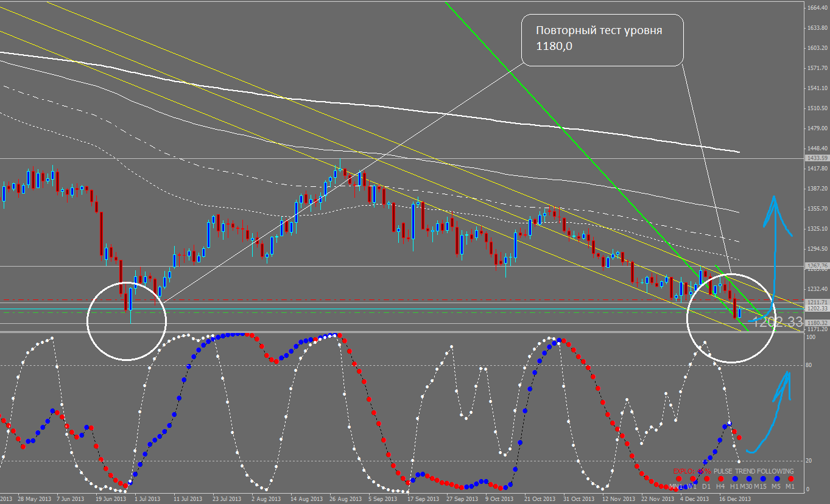Click the 22 Nov 2013 date label
830x504 pixels.
click(x=657, y=499)
